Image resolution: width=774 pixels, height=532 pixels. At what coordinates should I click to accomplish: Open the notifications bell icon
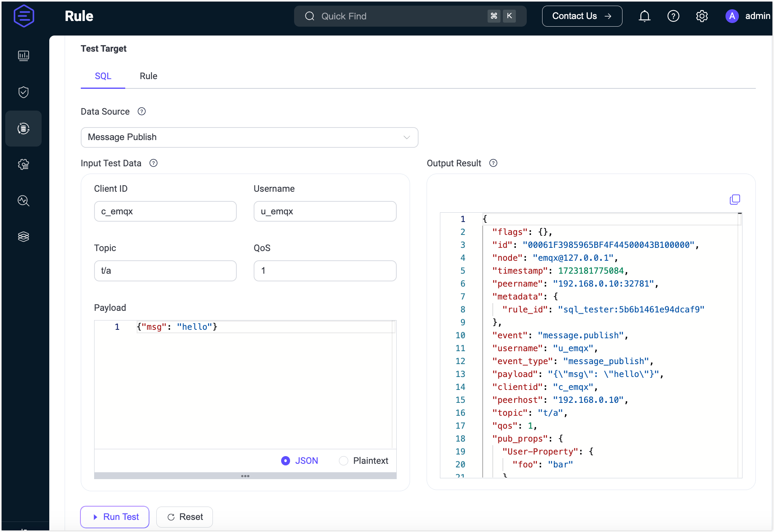click(x=644, y=16)
